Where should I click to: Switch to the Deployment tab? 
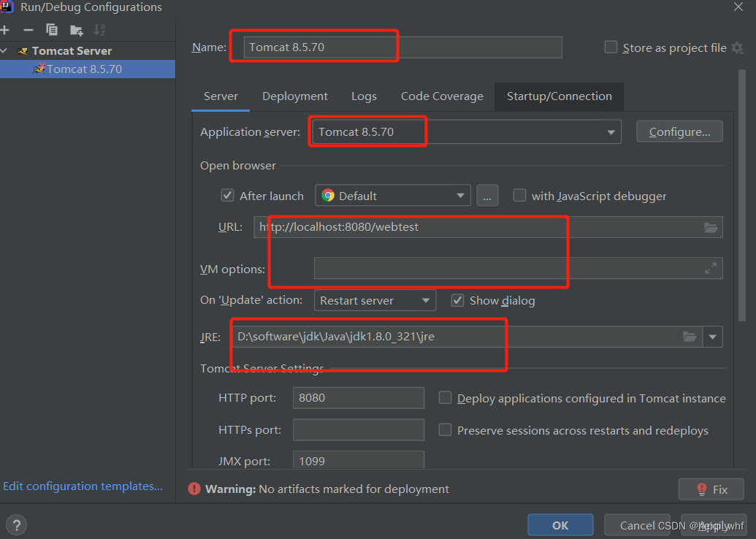pyautogui.click(x=295, y=96)
